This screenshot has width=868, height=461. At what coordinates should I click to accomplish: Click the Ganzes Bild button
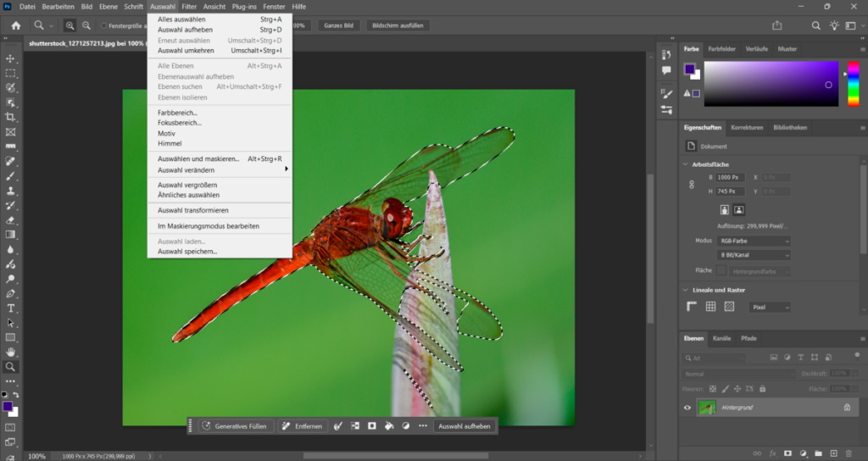coord(339,25)
